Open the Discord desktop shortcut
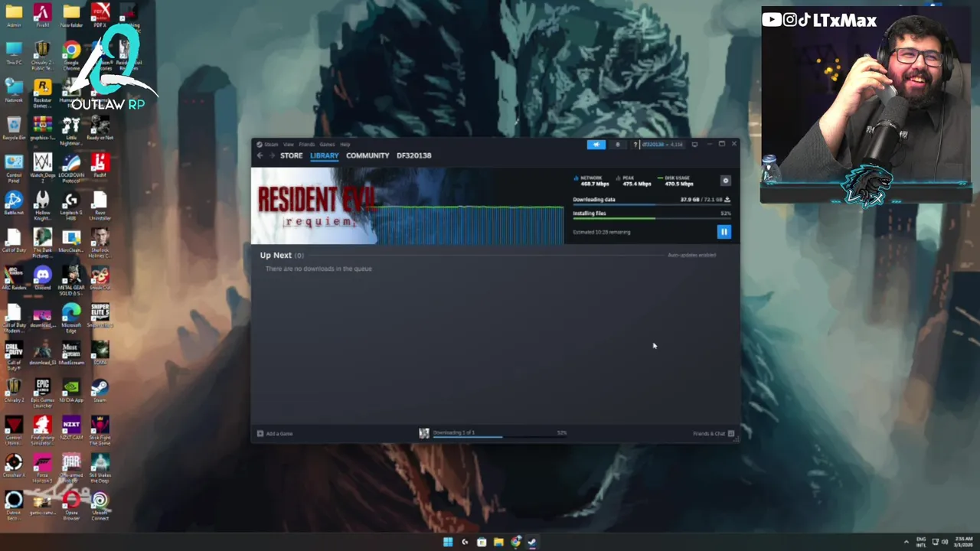The height and width of the screenshot is (551, 980). tap(42, 278)
